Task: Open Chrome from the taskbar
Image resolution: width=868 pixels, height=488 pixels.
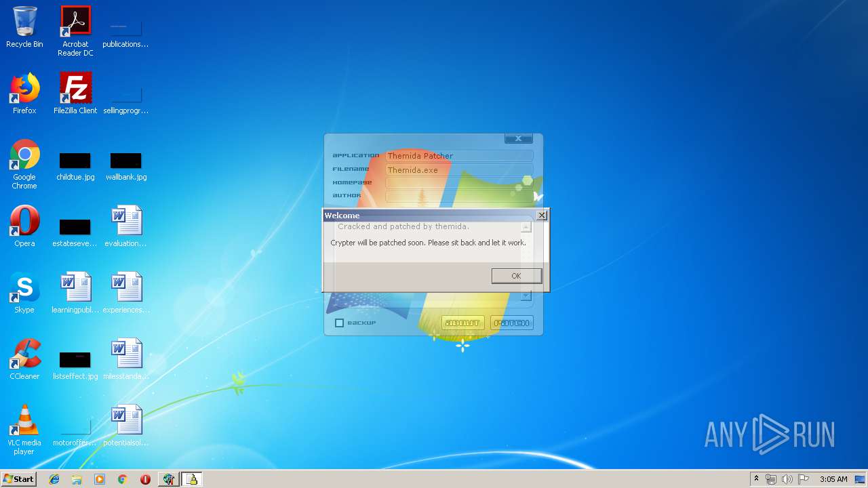Action: click(x=122, y=479)
